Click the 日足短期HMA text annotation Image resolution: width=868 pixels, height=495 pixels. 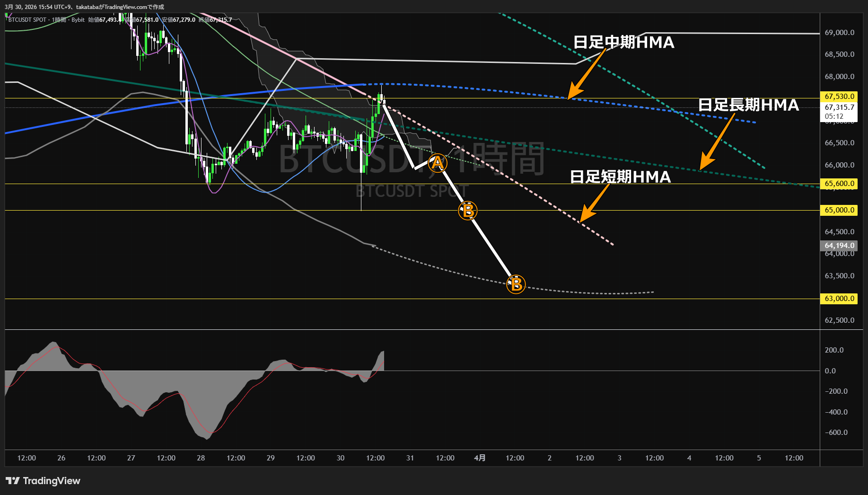pyautogui.click(x=620, y=177)
